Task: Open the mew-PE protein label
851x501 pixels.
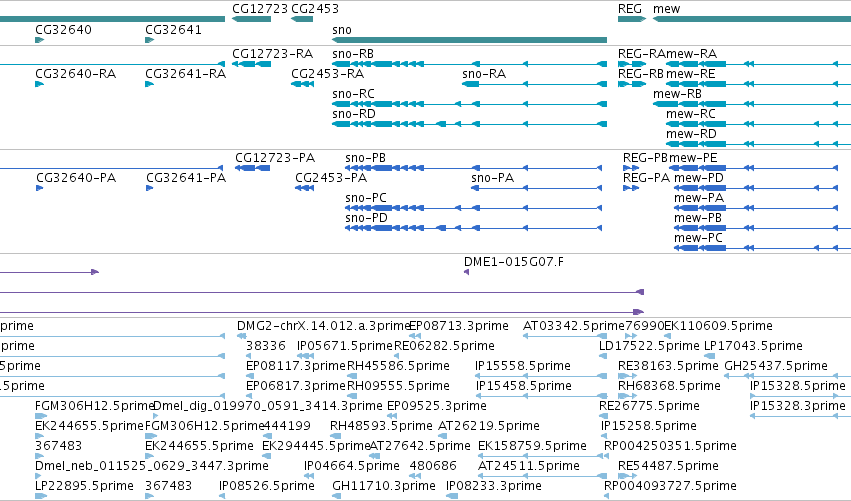Action: click(x=693, y=158)
